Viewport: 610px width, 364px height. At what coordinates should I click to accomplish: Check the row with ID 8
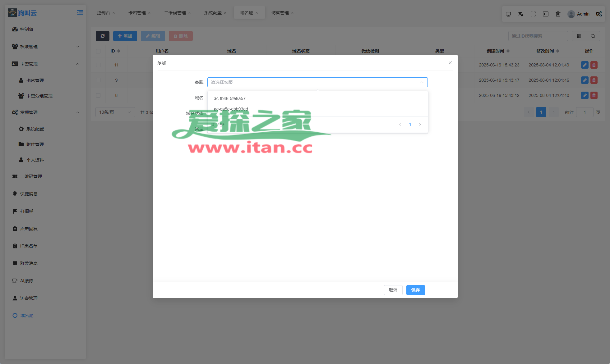[98, 95]
